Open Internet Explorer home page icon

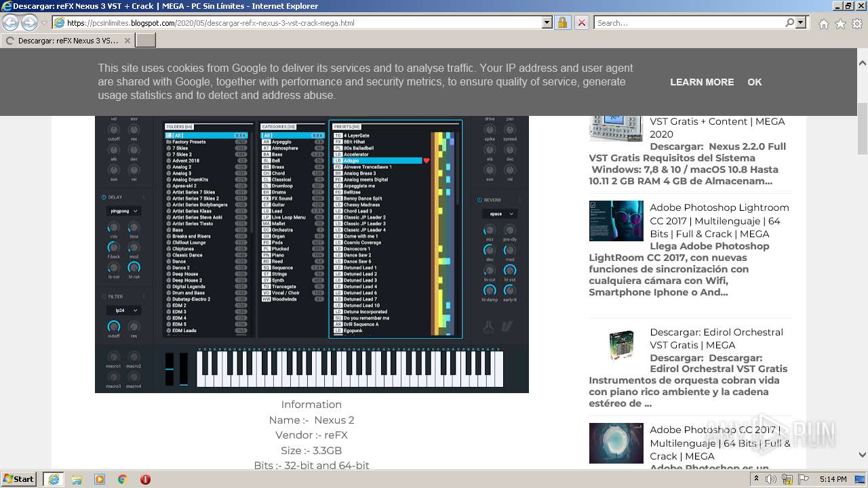[823, 23]
